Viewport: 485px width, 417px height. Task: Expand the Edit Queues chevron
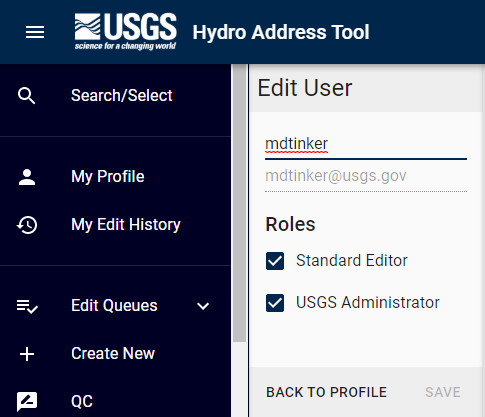[x=203, y=306]
